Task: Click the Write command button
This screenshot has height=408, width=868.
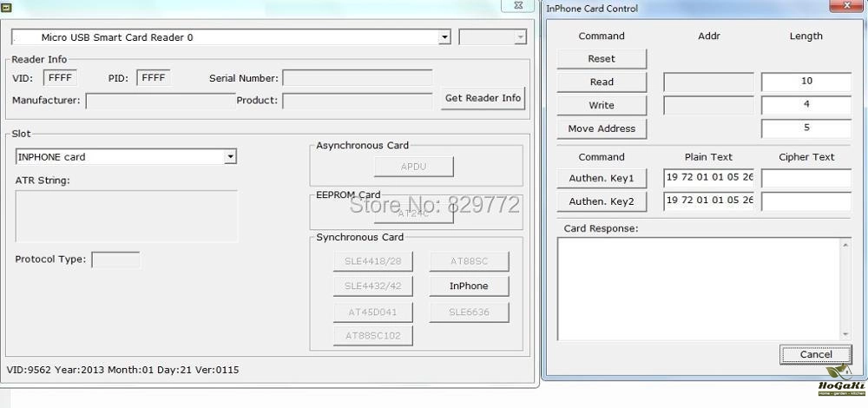Action: coord(602,105)
